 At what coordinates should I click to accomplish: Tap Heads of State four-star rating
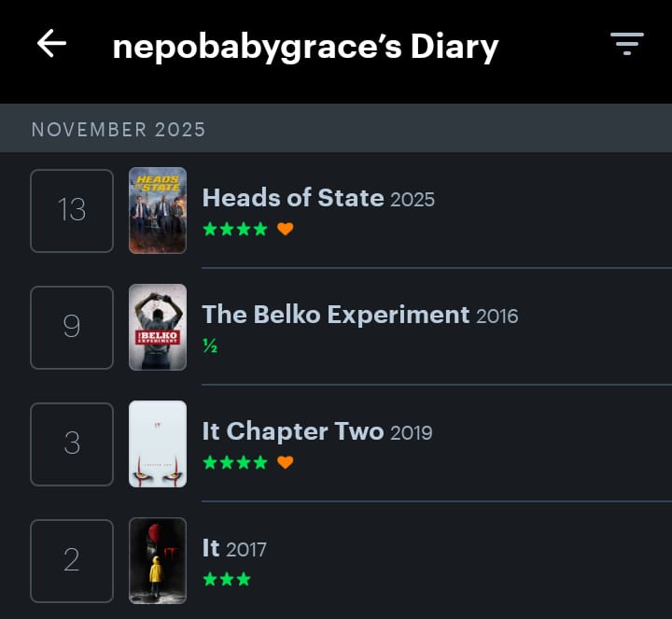click(x=235, y=229)
